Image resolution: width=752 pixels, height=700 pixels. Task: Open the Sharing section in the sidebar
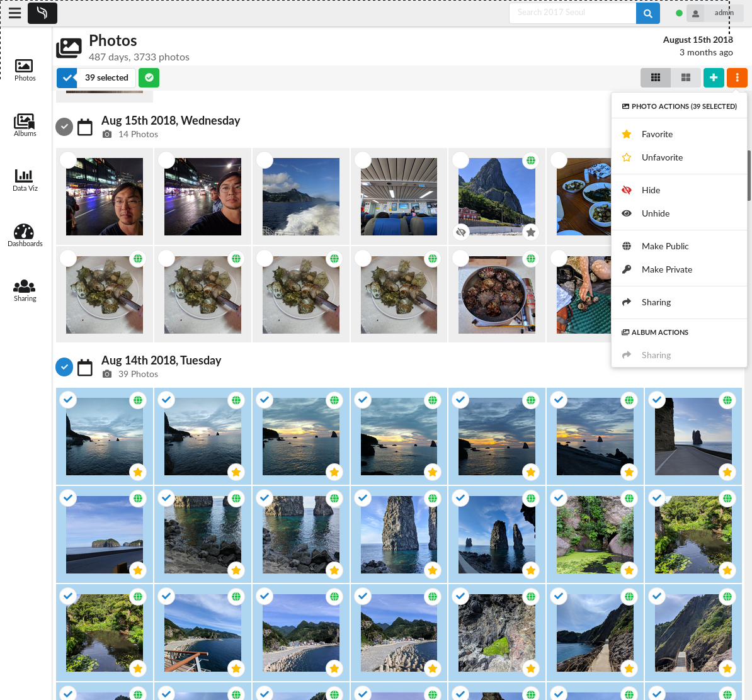coord(25,290)
